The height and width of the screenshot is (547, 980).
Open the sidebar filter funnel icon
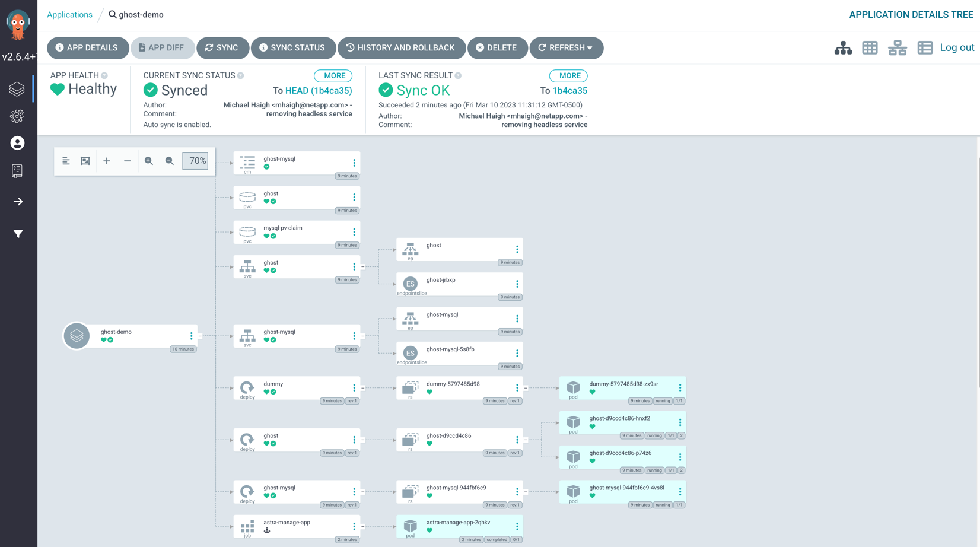click(18, 234)
